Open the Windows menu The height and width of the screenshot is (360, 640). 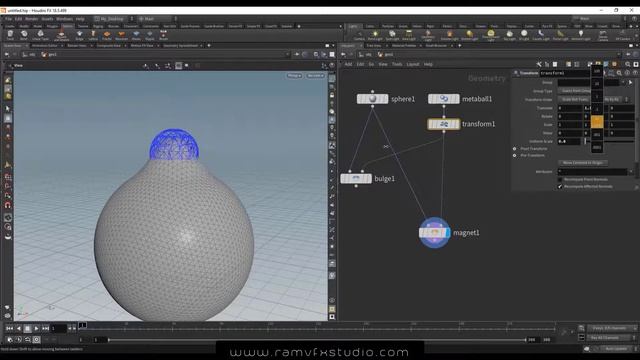pos(64,19)
